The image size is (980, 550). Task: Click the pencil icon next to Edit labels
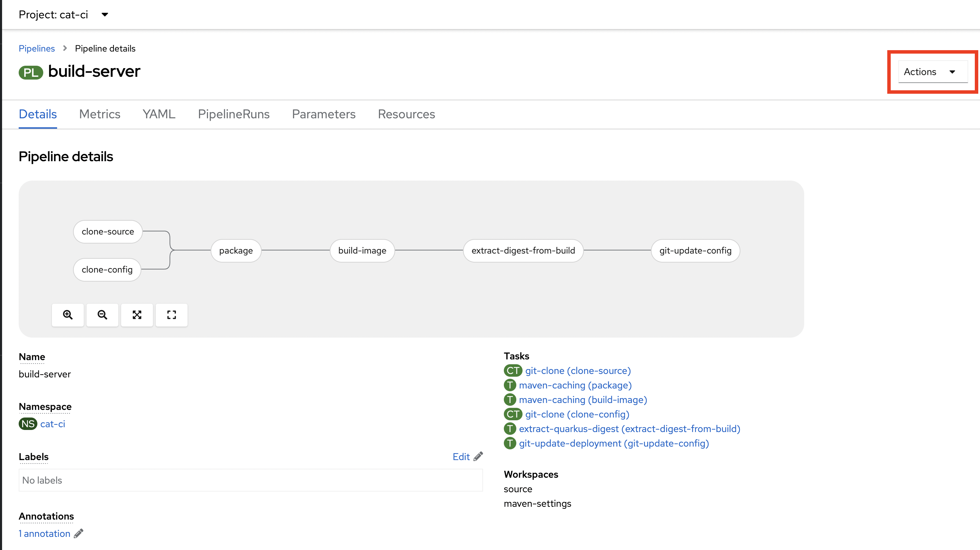coord(478,457)
